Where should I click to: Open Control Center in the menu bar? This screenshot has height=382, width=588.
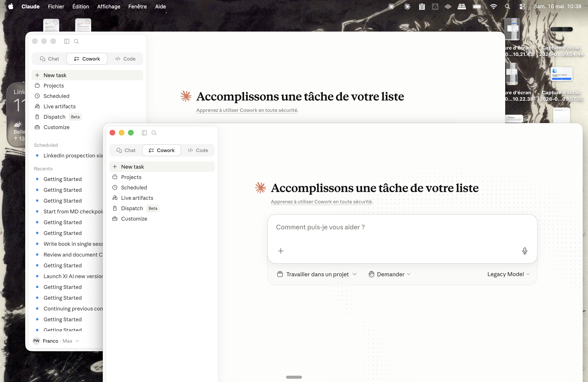click(522, 6)
